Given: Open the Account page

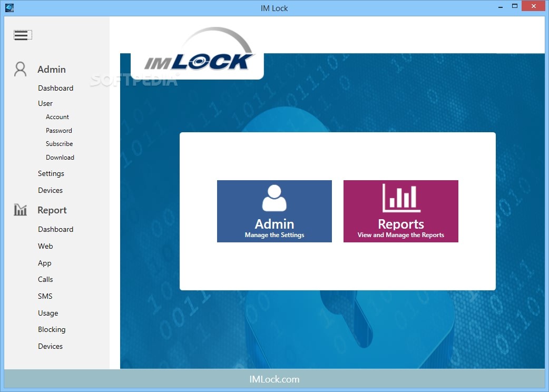Looking at the screenshot, I should coord(57,117).
